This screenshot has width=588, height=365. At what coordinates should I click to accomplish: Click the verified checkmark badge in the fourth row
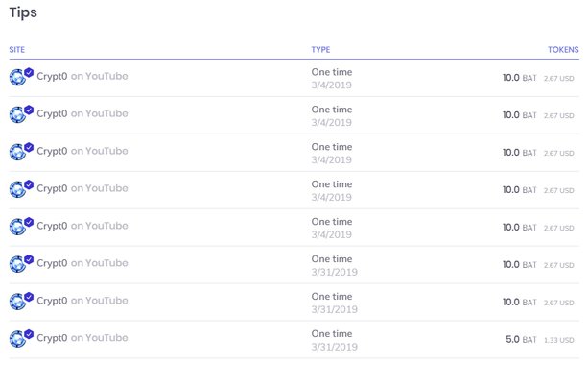29,184
